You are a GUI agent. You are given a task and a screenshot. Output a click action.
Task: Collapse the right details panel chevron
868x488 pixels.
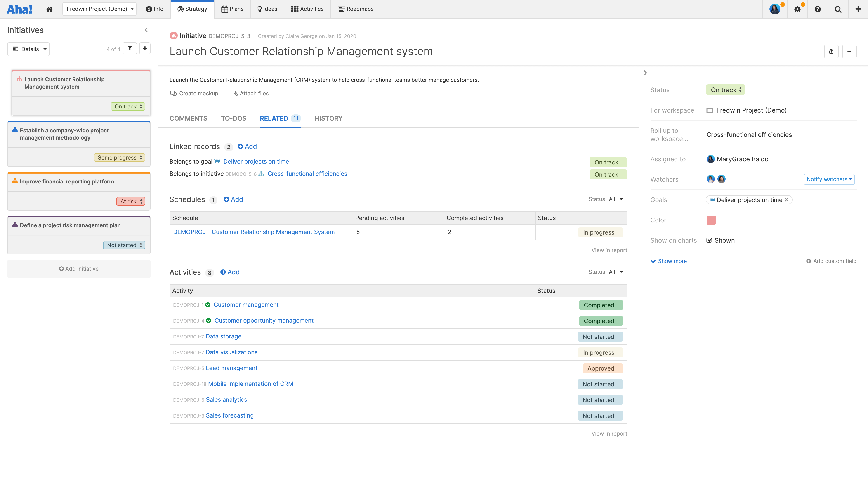645,73
